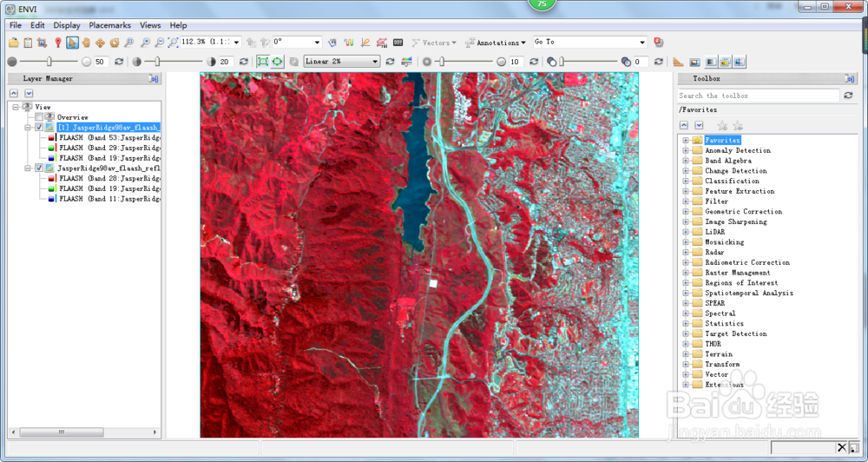Image resolution: width=868 pixels, height=462 pixels.
Task: Click the Search the toolbox field
Action: tap(759, 96)
